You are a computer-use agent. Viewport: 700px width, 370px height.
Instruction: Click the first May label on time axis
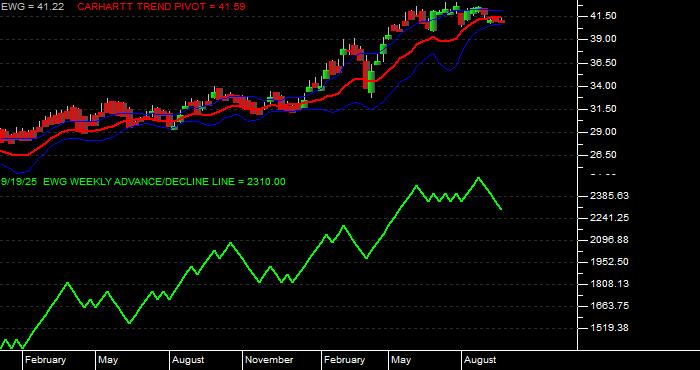tap(108, 360)
